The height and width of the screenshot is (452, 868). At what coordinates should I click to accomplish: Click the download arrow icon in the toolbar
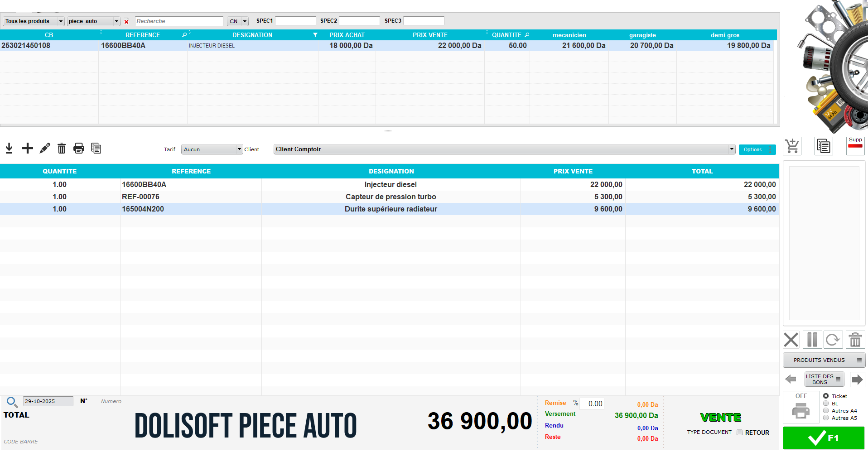click(x=9, y=148)
